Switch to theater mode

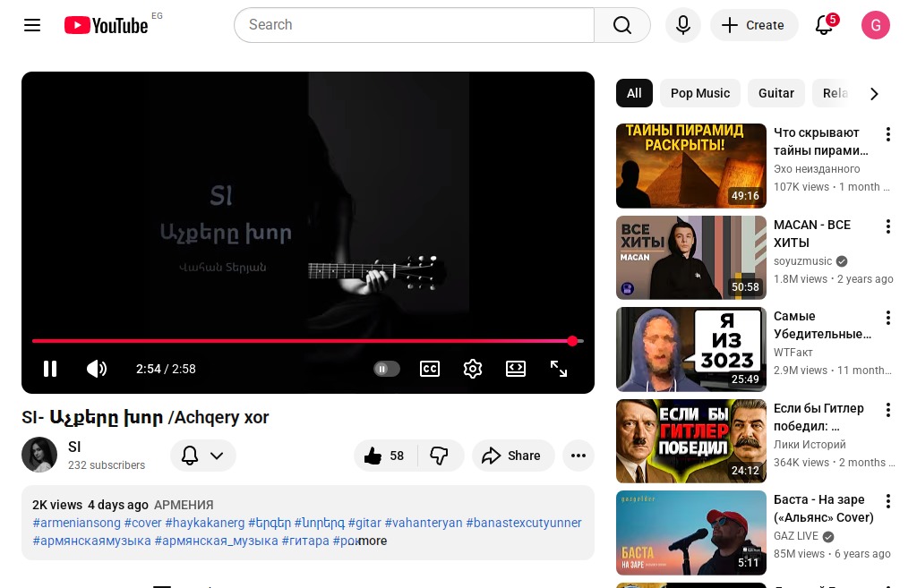point(515,369)
